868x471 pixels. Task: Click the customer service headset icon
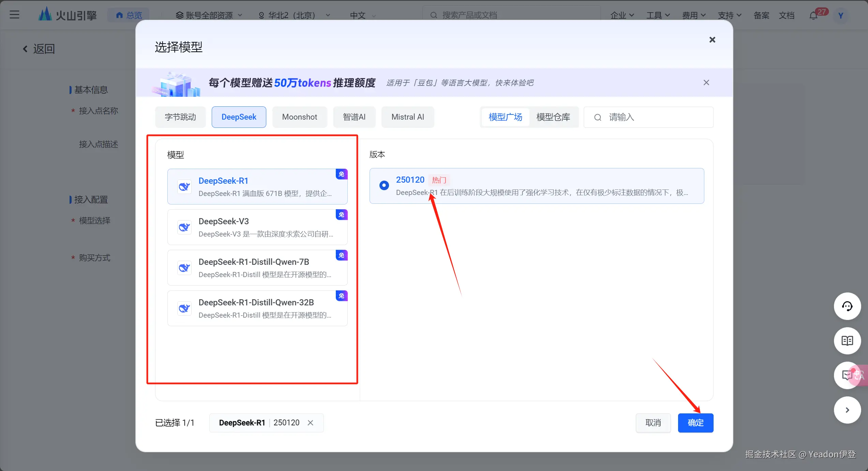click(x=847, y=306)
